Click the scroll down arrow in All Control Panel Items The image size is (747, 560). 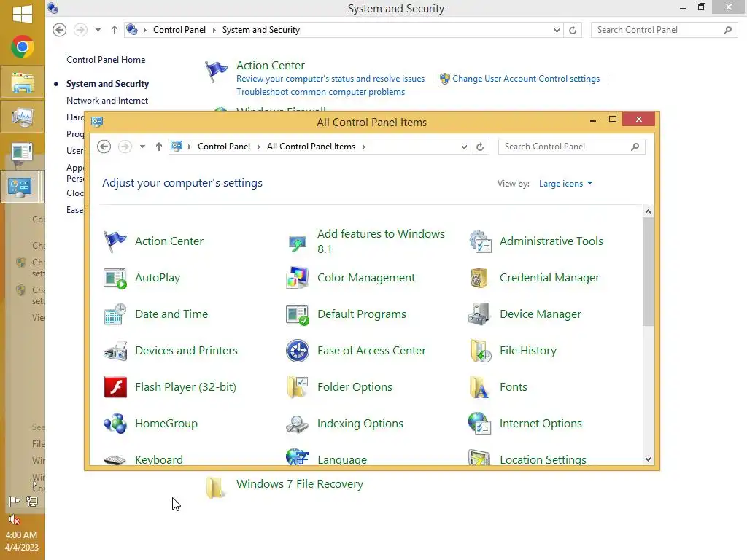pyautogui.click(x=648, y=459)
